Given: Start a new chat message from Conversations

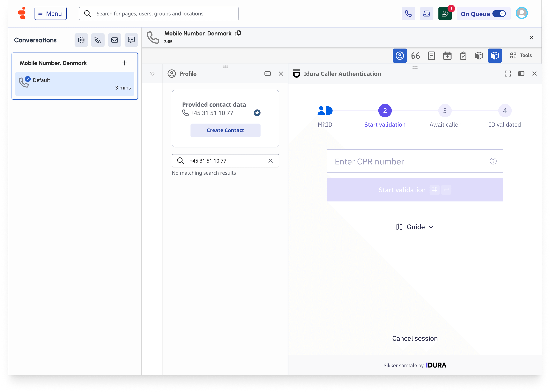Looking at the screenshot, I should click(x=131, y=40).
